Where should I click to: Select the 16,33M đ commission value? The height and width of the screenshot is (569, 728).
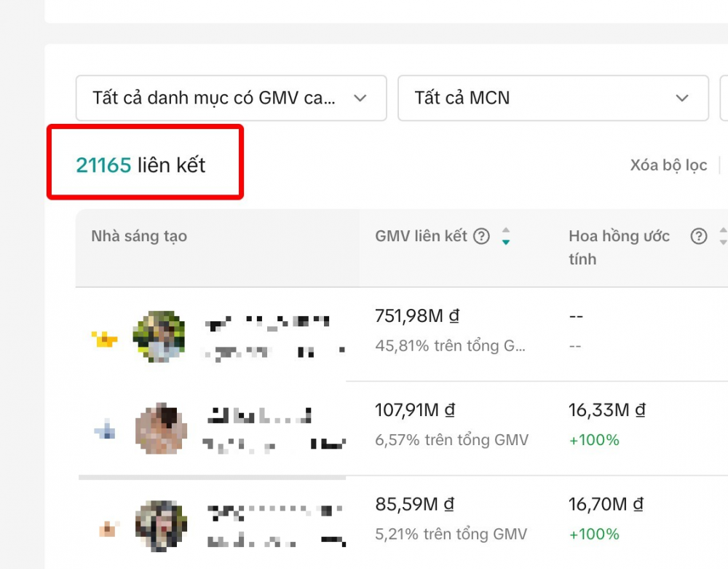point(606,410)
